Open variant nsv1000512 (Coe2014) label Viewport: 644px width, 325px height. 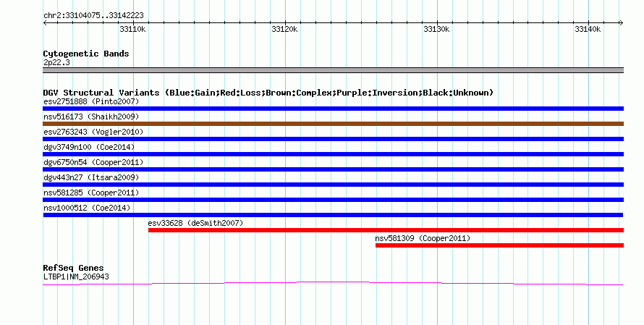87,208
